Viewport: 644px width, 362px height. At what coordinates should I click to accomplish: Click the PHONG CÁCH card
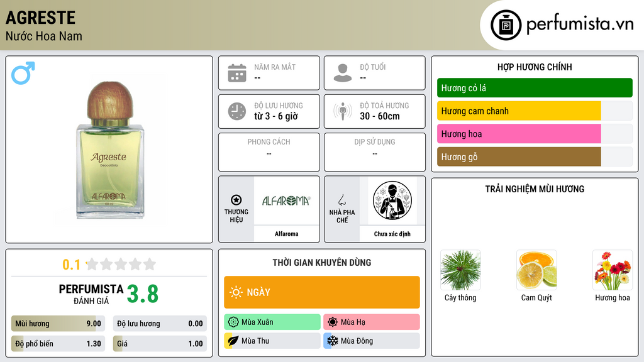(x=269, y=152)
